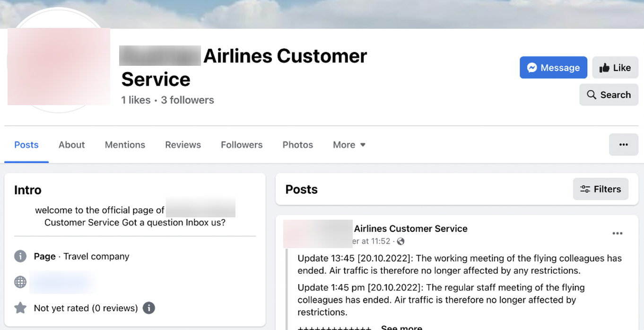Like the page with thumbs-up button
This screenshot has height=330, width=644.
[x=615, y=68]
